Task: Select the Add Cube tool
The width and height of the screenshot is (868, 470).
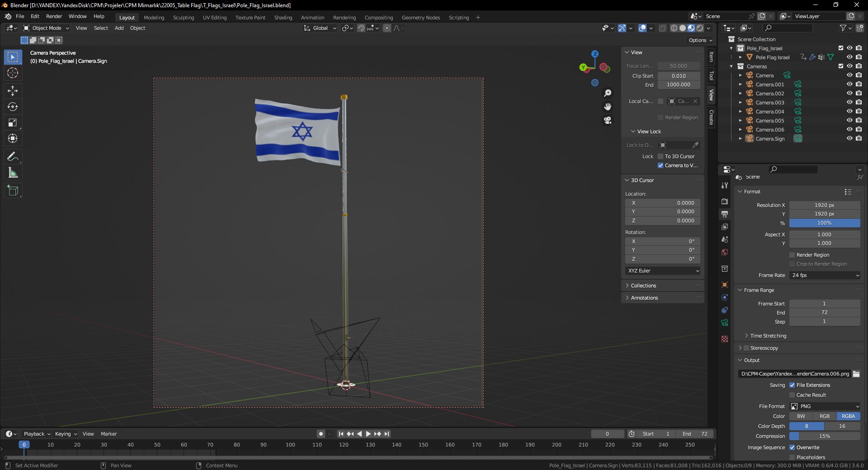Action: [x=13, y=191]
